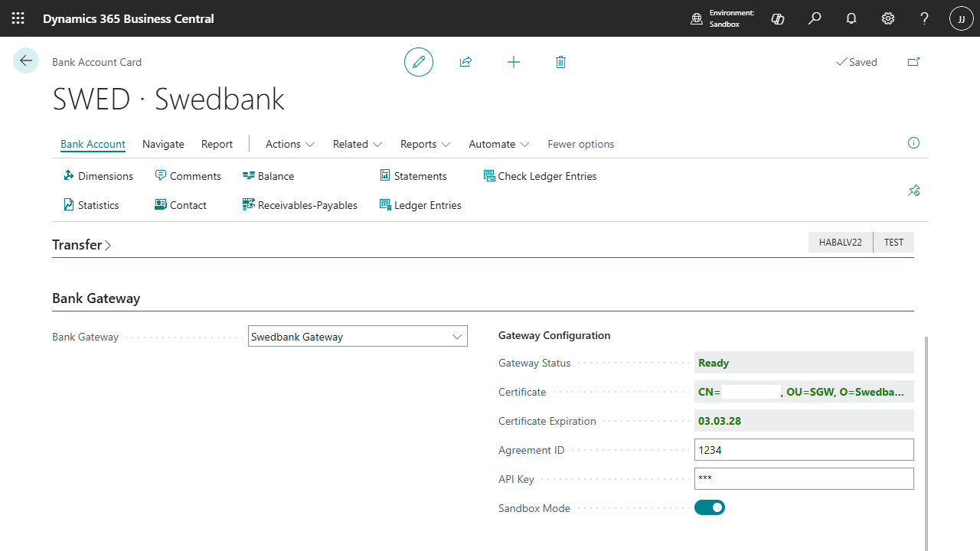Click into the Agreement ID field

(804, 449)
